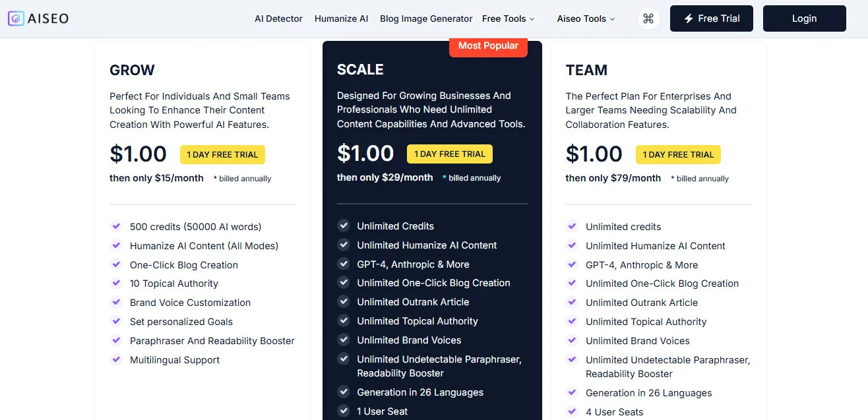The image size is (868, 420).
Task: Click checkmark icon beside GPT-4, Anthropic & More
Action: click(344, 264)
